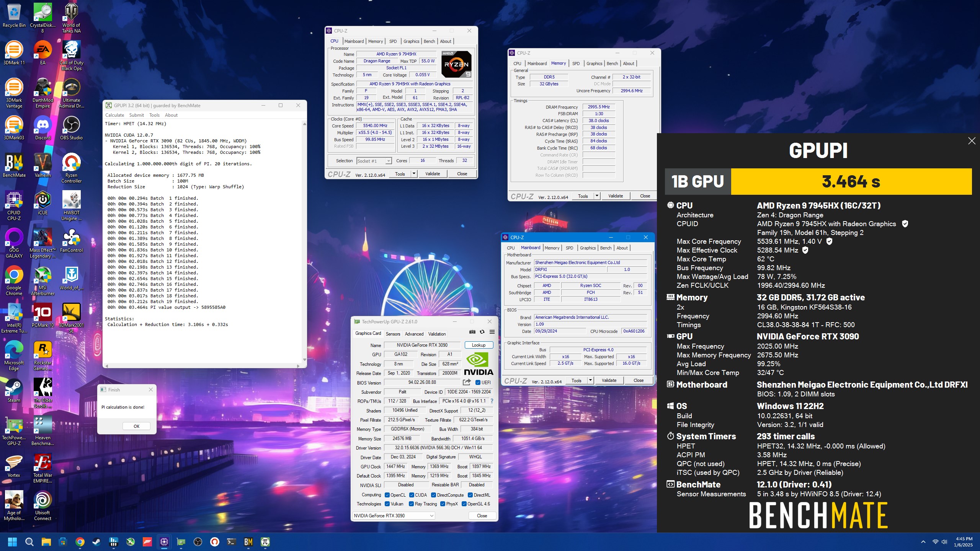Switch to Sensors tab in GPU-Z
The width and height of the screenshot is (980, 551).
pos(393,334)
